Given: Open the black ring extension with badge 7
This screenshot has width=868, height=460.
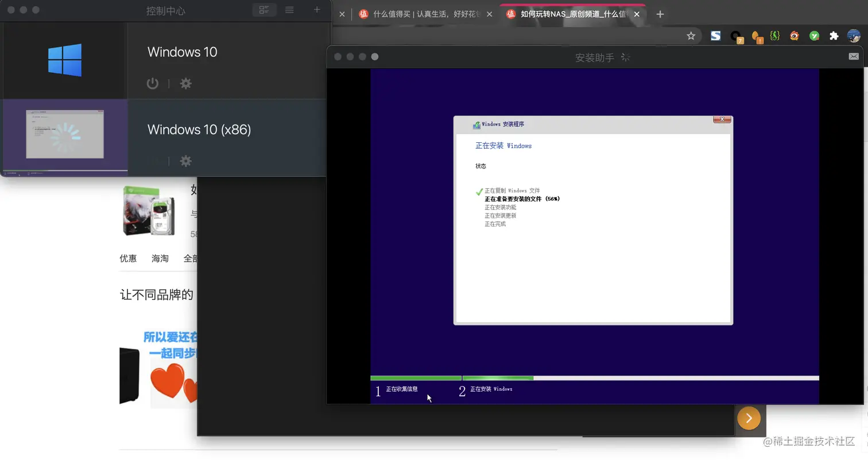Looking at the screenshot, I should pyautogui.click(x=736, y=37).
